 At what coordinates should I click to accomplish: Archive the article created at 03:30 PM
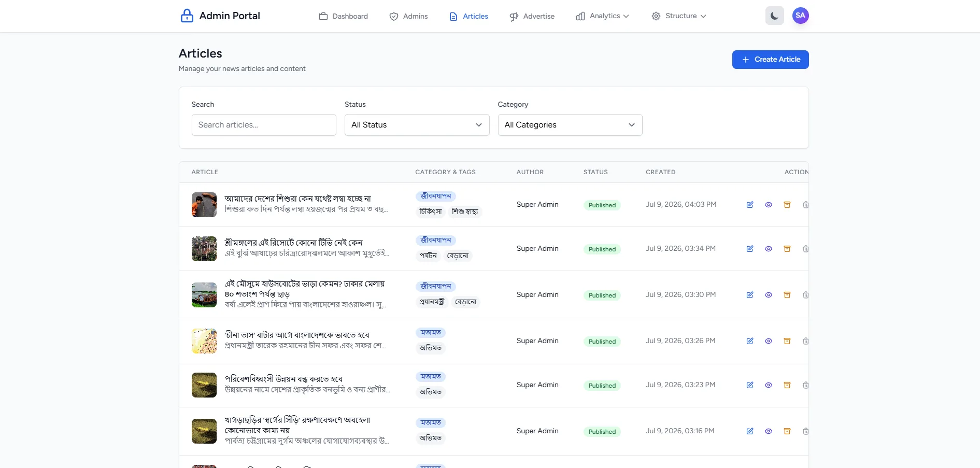(x=787, y=295)
